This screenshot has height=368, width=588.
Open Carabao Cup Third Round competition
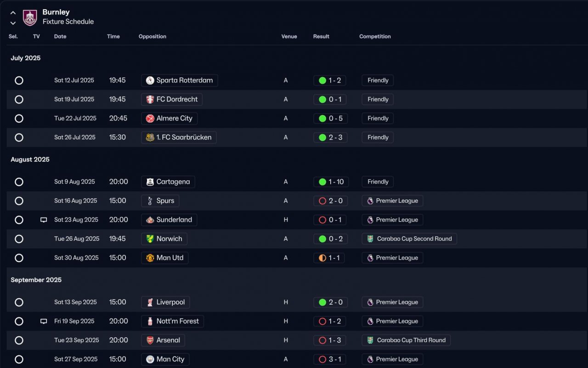point(411,340)
